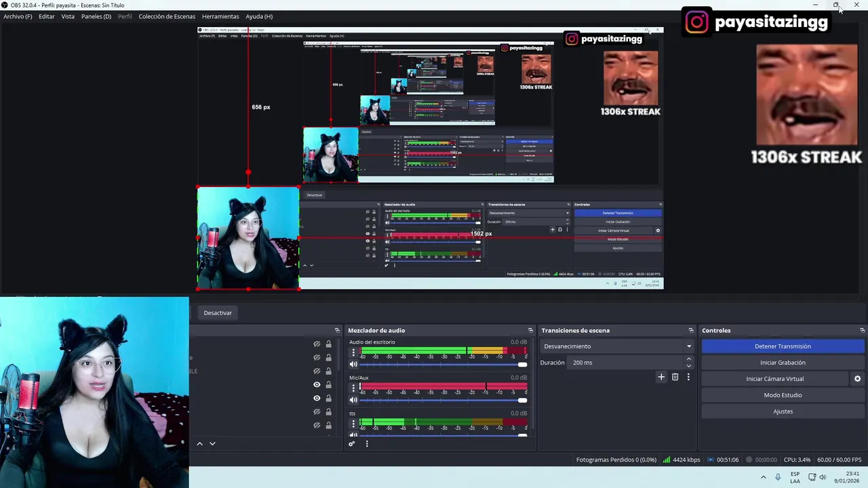This screenshot has height=488, width=868.
Task: Mute the Mic/Aux speaker icon
Action: (x=353, y=400)
